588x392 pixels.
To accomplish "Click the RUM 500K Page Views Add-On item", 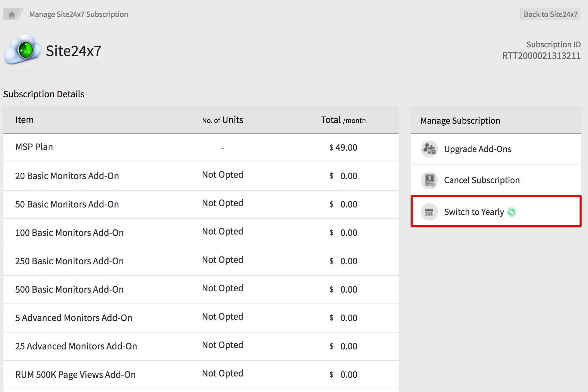I will (x=75, y=375).
